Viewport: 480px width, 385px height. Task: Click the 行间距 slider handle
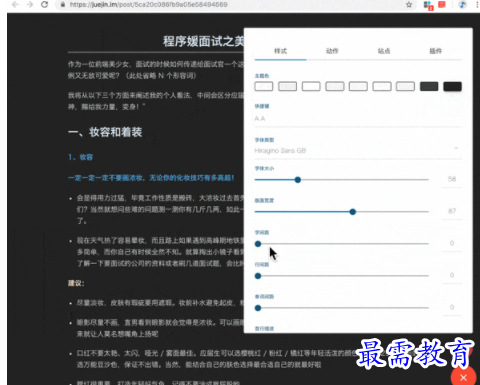(x=258, y=276)
